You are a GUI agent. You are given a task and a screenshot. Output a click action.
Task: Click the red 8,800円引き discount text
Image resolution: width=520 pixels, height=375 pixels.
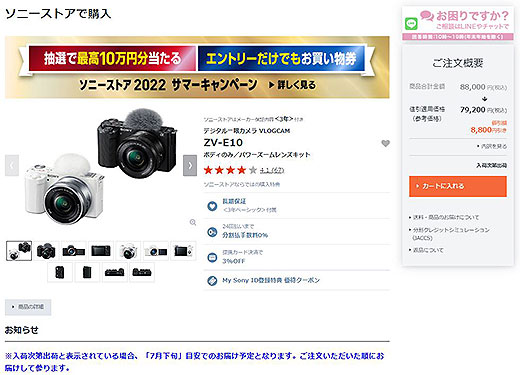tap(488, 130)
